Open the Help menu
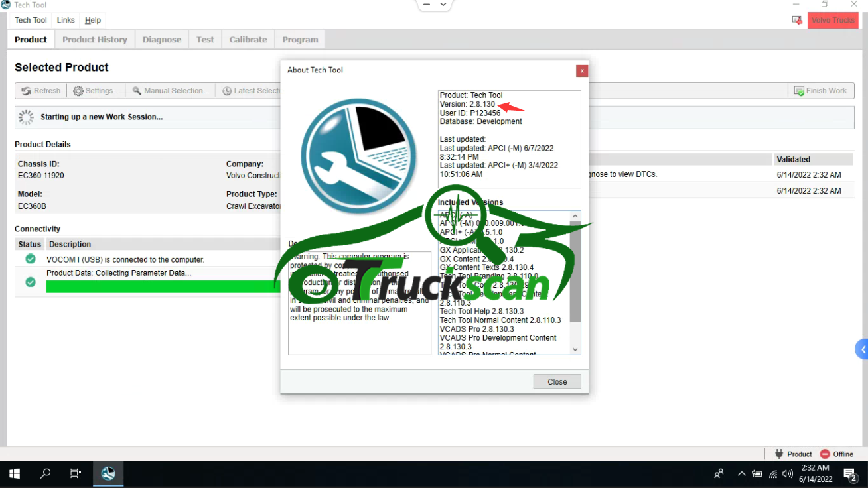Screen dimensions: 868x488 (93, 20)
